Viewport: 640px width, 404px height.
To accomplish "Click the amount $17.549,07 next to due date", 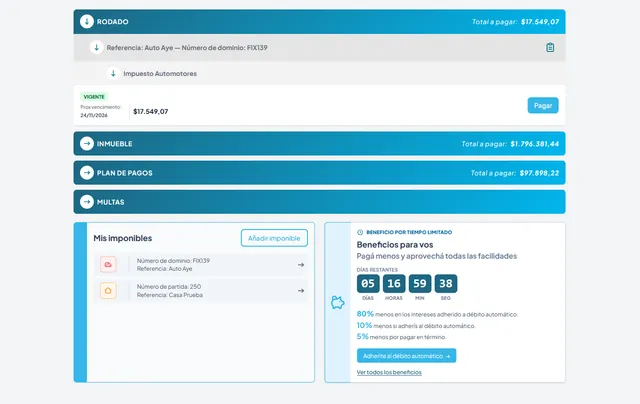I will [151, 111].
